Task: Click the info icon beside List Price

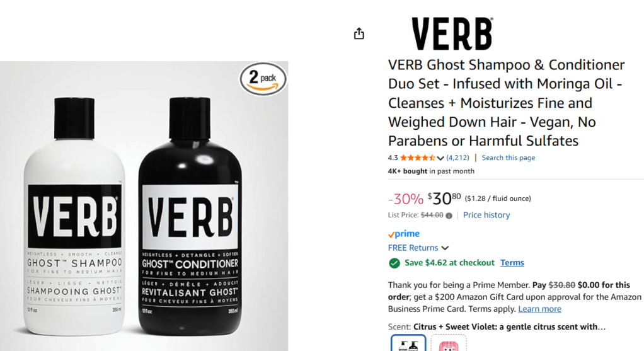Action: pyautogui.click(x=449, y=216)
